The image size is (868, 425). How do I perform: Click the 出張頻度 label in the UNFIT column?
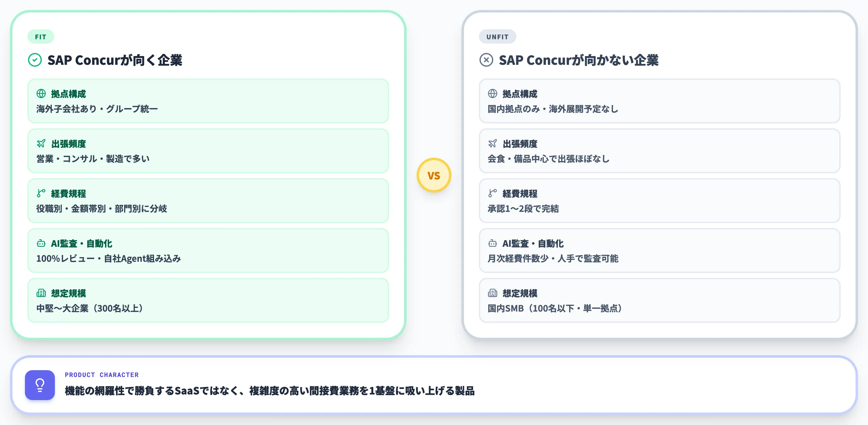pyautogui.click(x=520, y=144)
